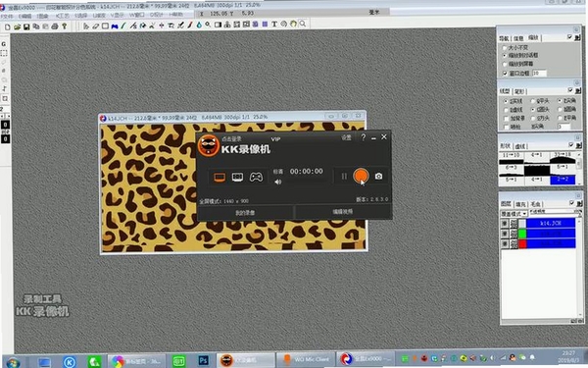Click the green layer color swatch
The image size is (588, 368).
tap(522, 234)
